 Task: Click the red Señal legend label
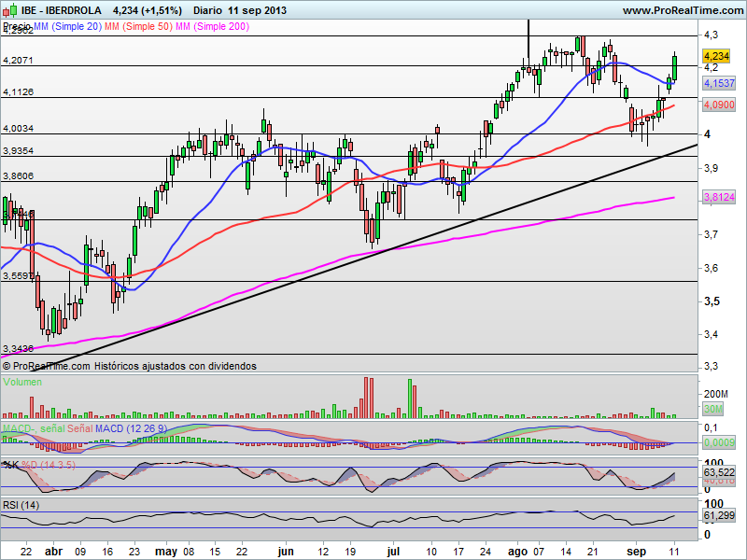79,428
